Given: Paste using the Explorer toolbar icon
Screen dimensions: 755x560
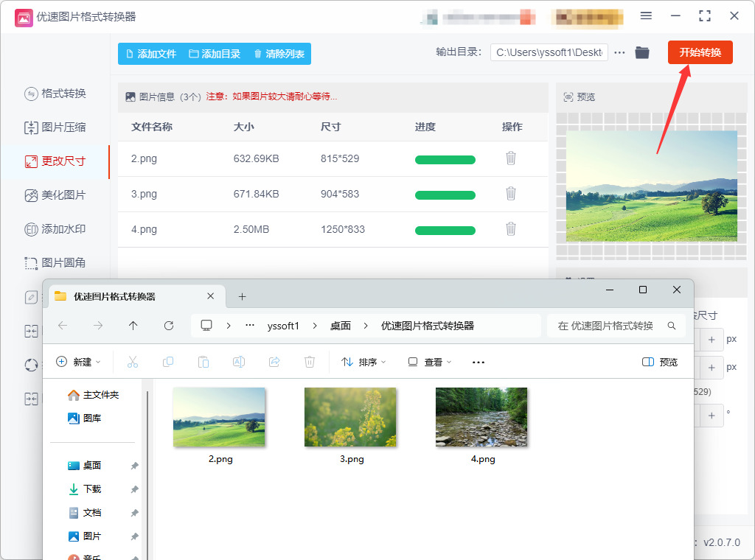Looking at the screenshot, I should point(203,362).
